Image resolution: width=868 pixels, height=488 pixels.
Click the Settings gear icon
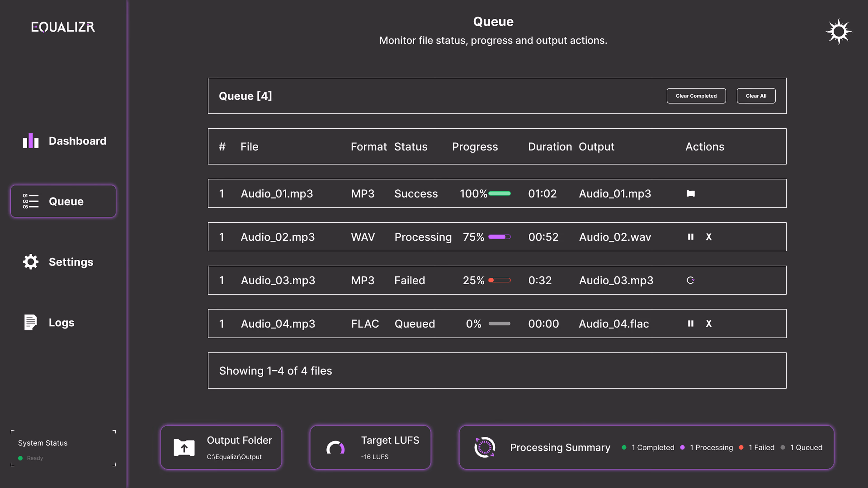pyautogui.click(x=31, y=262)
